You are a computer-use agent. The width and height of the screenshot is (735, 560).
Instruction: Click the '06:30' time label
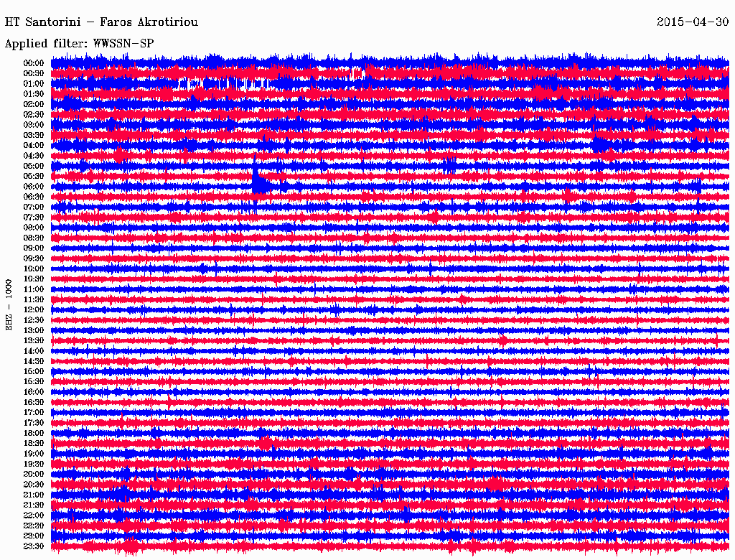click(x=34, y=197)
